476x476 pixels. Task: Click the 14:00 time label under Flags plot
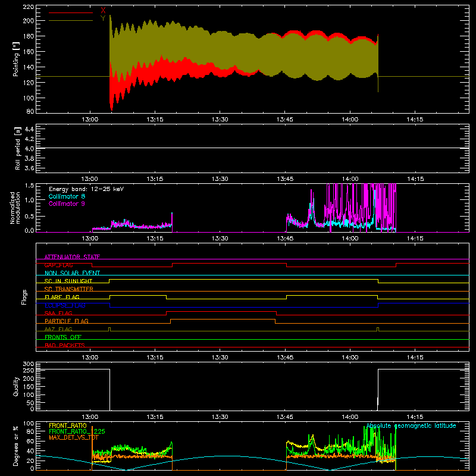[x=350, y=358]
